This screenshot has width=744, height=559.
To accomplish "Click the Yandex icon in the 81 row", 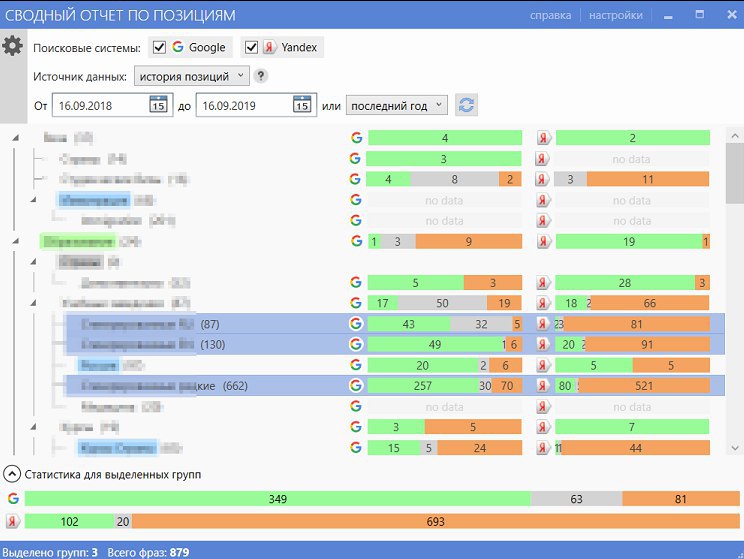I will pyautogui.click(x=543, y=324).
